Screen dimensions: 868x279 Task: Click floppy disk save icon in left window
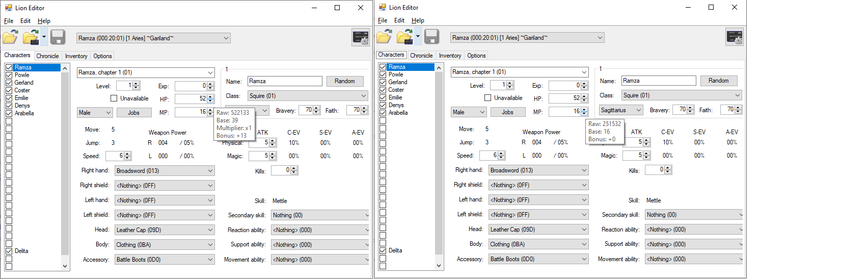(58, 37)
